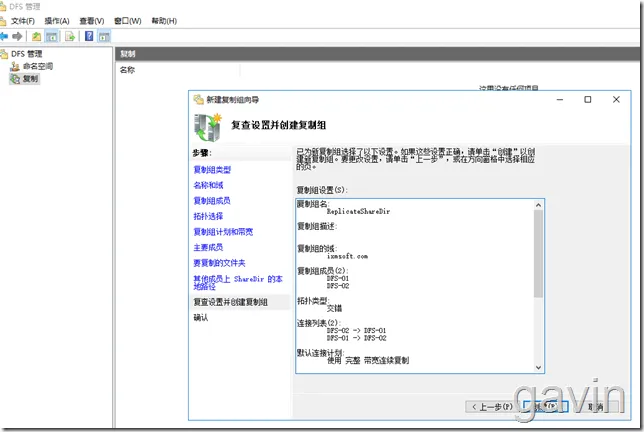Viewport: 644px width, 432px height.
Task: Click the 连接列表(2): label
Action: (x=319, y=323)
